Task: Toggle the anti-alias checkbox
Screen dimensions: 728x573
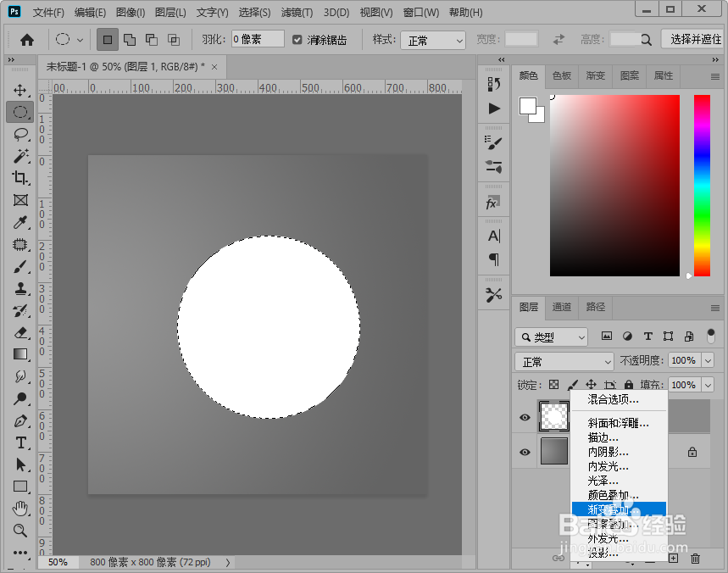Action: pyautogui.click(x=297, y=40)
